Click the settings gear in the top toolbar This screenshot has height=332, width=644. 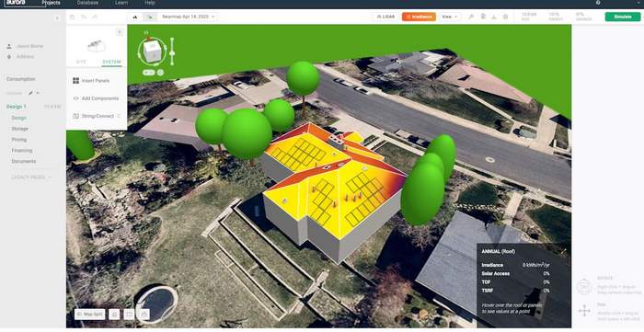point(506,17)
